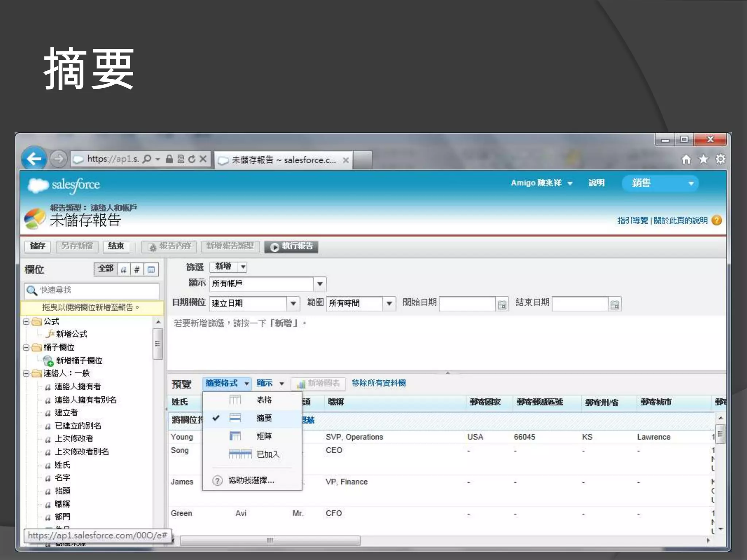Toggle the text field filter button

[124, 269]
